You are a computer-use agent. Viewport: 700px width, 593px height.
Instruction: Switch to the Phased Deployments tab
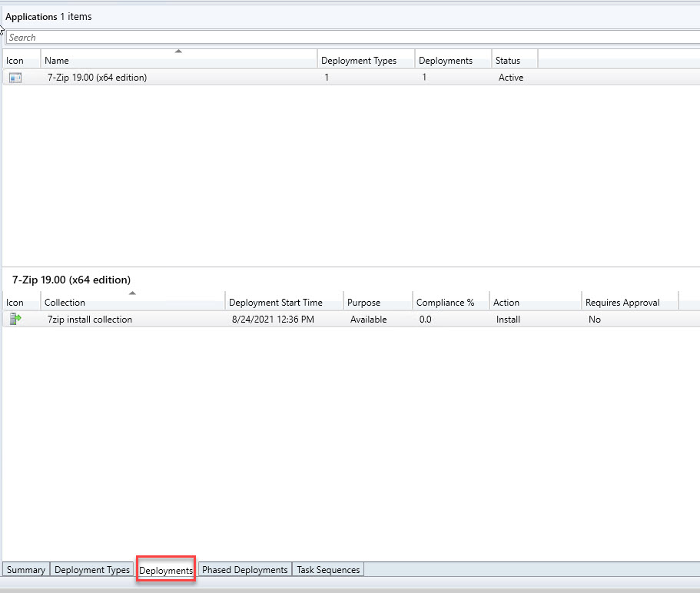pos(244,570)
